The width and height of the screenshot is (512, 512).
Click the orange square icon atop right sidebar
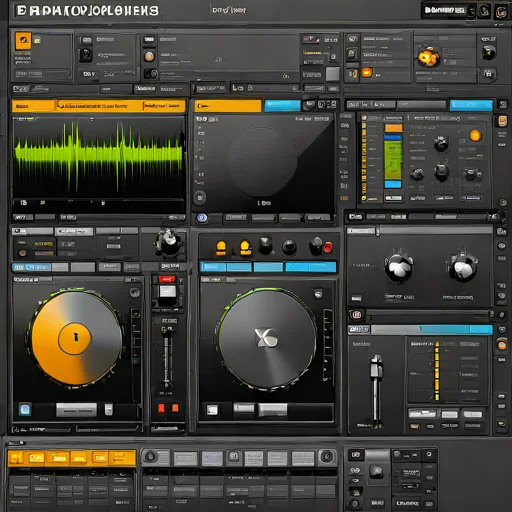pyautogui.click(x=502, y=121)
